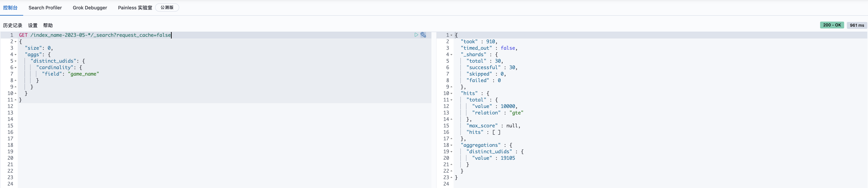
Task: Click the "cardinality" key in editor
Action: (x=55, y=68)
